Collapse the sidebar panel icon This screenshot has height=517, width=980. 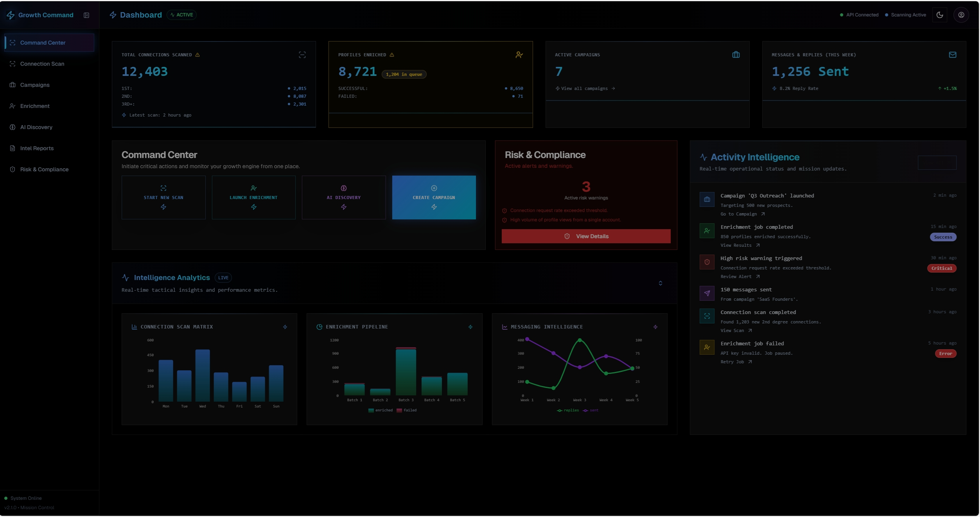(x=86, y=15)
